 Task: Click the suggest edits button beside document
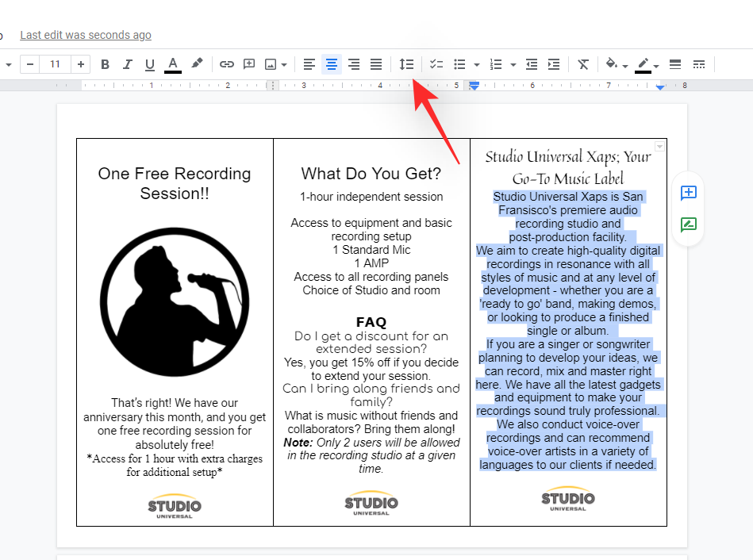pyautogui.click(x=688, y=224)
